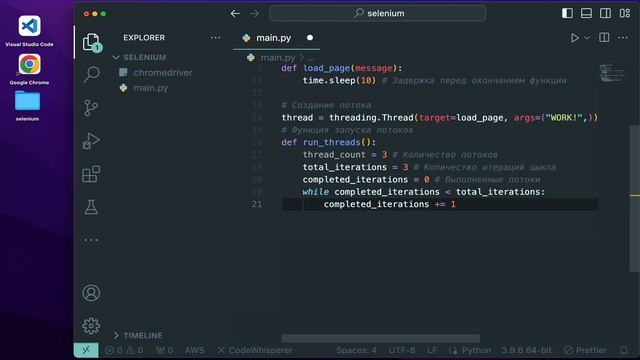
Task: Click the horizontal editor scrollbar
Action: [x=380, y=338]
